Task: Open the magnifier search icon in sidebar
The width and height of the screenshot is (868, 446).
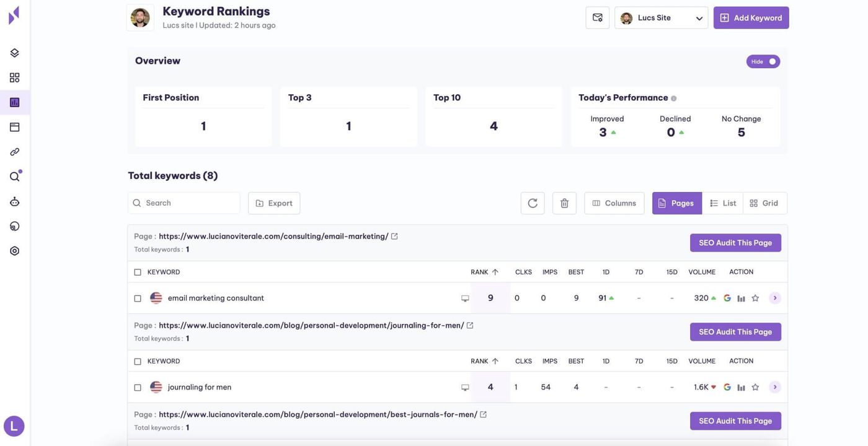Action: coord(14,177)
